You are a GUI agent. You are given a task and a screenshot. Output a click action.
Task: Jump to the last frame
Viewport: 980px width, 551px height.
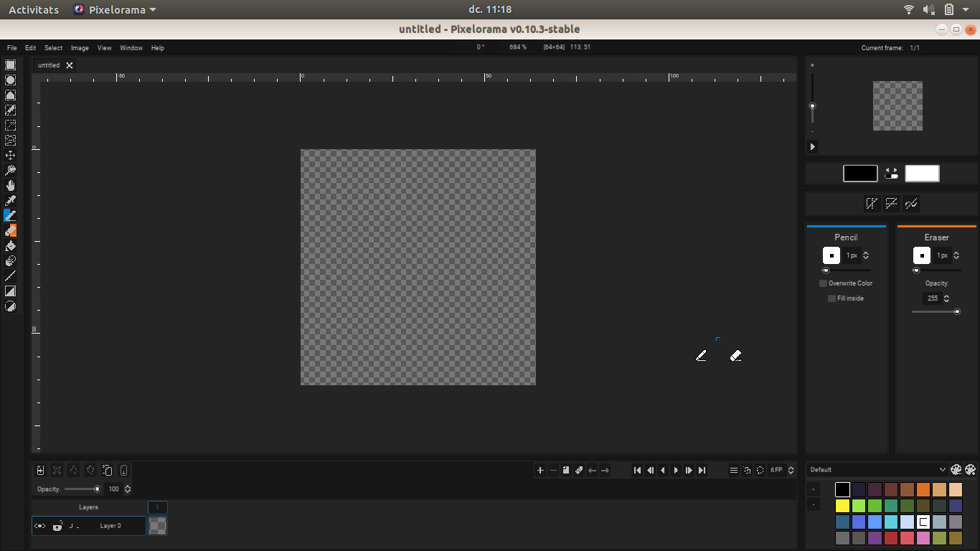pos(702,470)
